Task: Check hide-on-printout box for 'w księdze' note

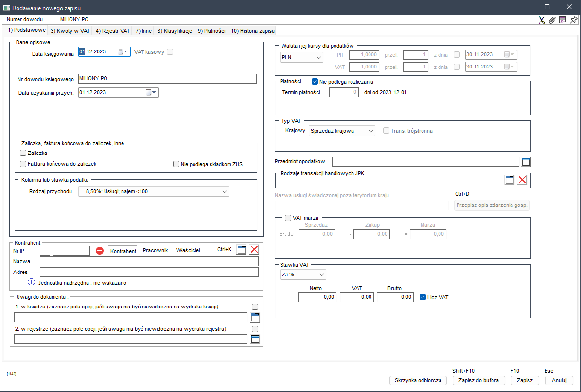Action: [255, 307]
